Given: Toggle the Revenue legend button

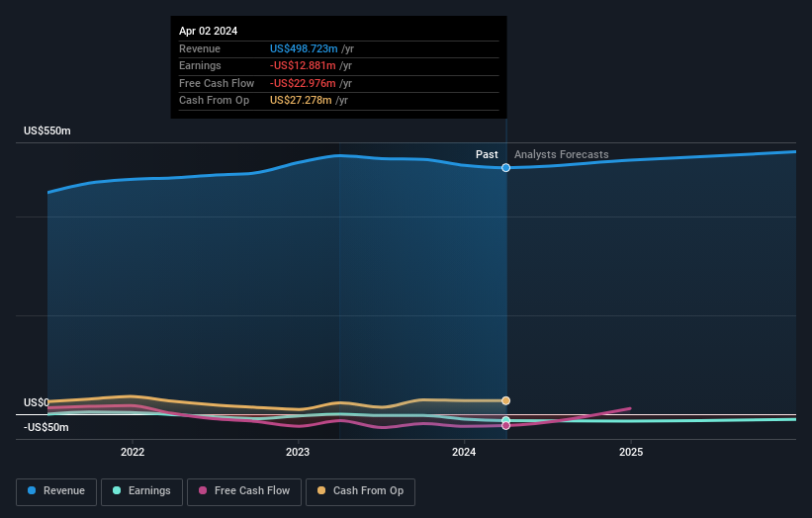Looking at the screenshot, I should click(x=56, y=491).
